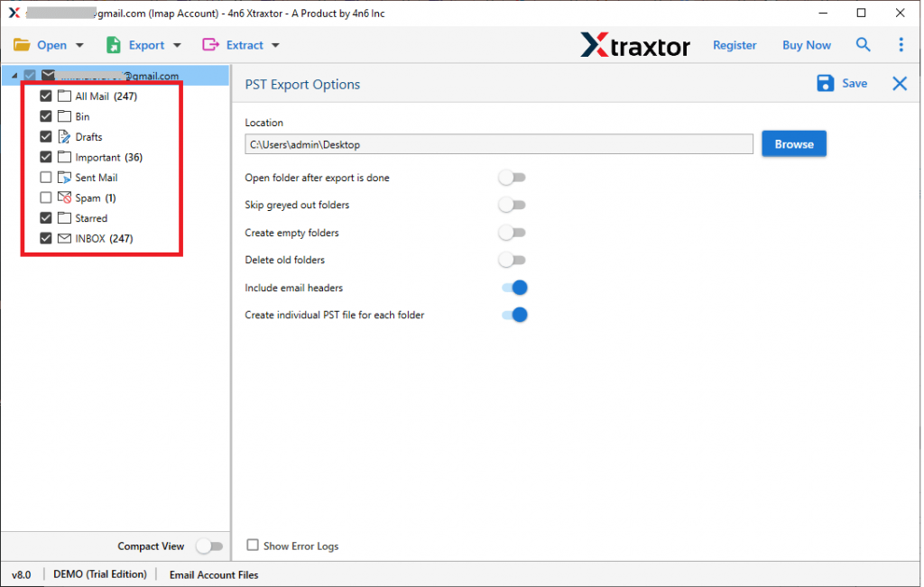Select the Extract icon in toolbar
This screenshot has width=924, height=587.
tap(209, 44)
